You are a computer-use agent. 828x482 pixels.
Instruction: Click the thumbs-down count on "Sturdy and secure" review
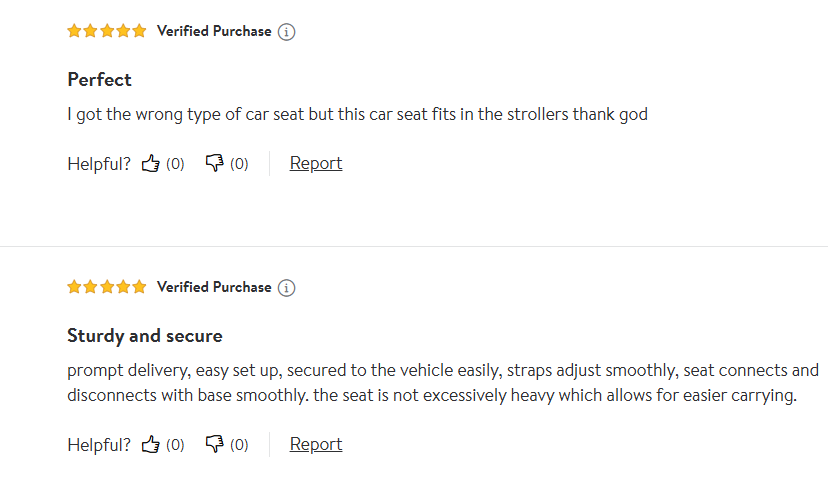pyautogui.click(x=239, y=445)
